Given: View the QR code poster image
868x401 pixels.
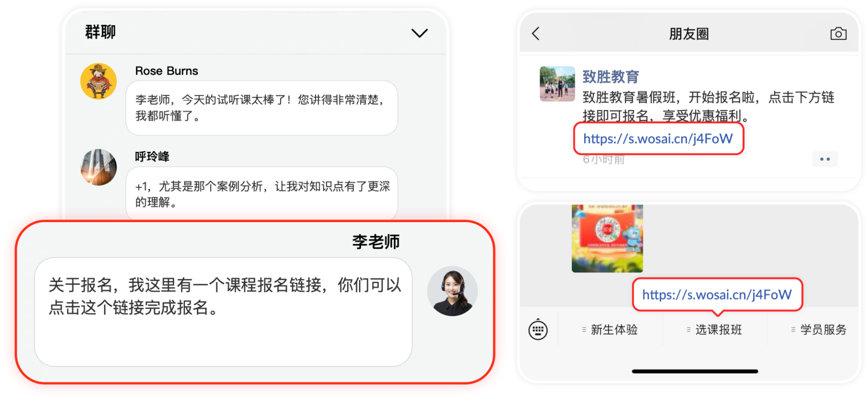Looking at the screenshot, I should tap(607, 238).
